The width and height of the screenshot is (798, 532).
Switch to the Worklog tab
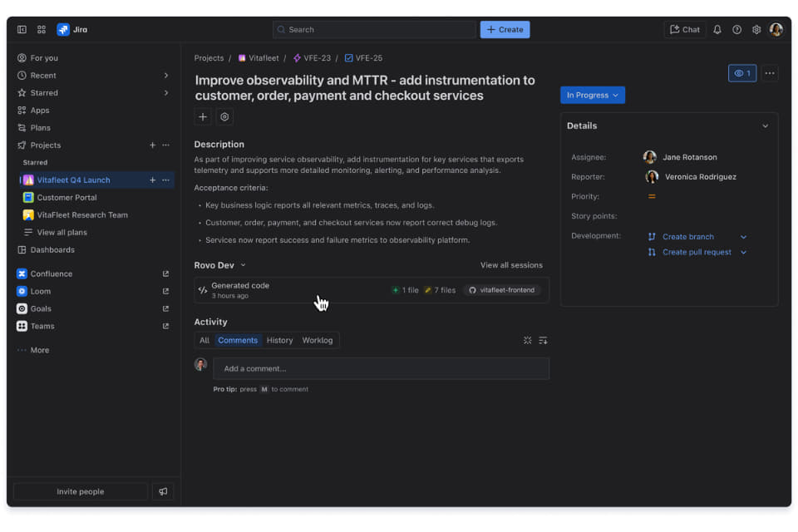(x=317, y=341)
